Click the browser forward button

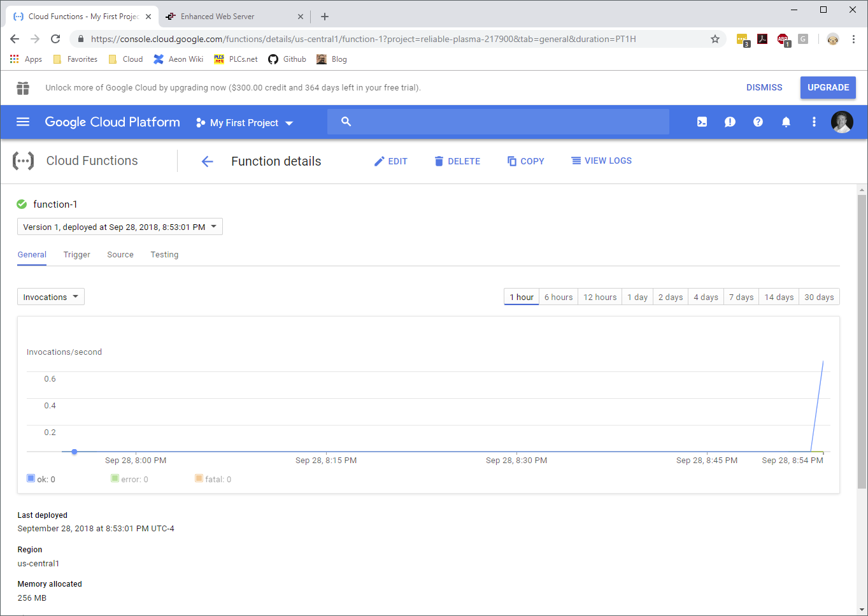point(35,39)
